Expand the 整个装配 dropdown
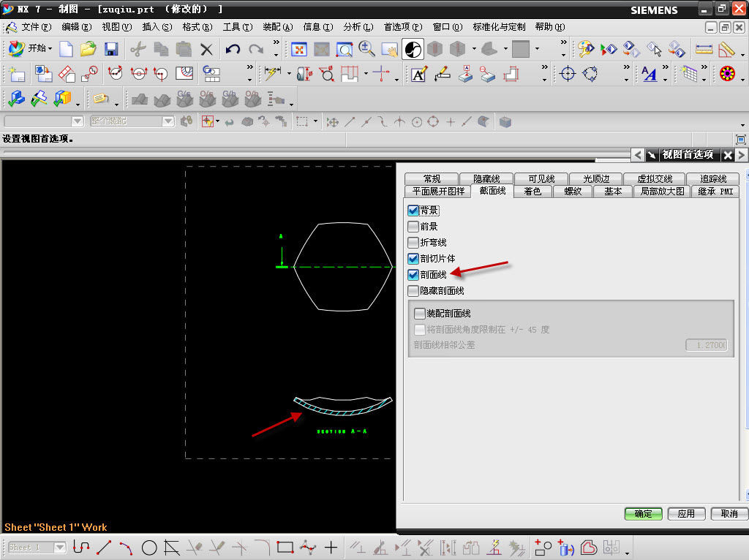This screenshot has height=560, width=749. (x=168, y=121)
